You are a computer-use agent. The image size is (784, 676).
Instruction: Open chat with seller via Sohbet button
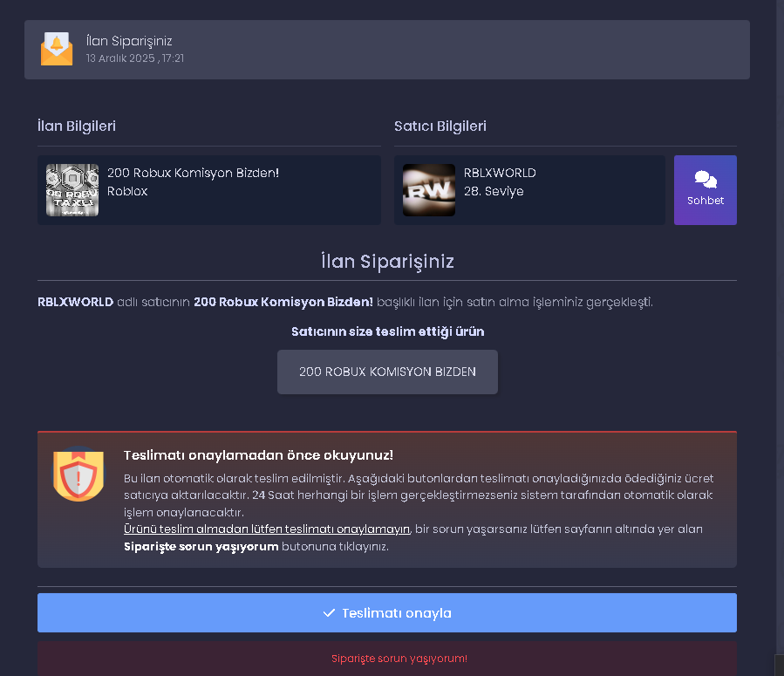click(705, 190)
